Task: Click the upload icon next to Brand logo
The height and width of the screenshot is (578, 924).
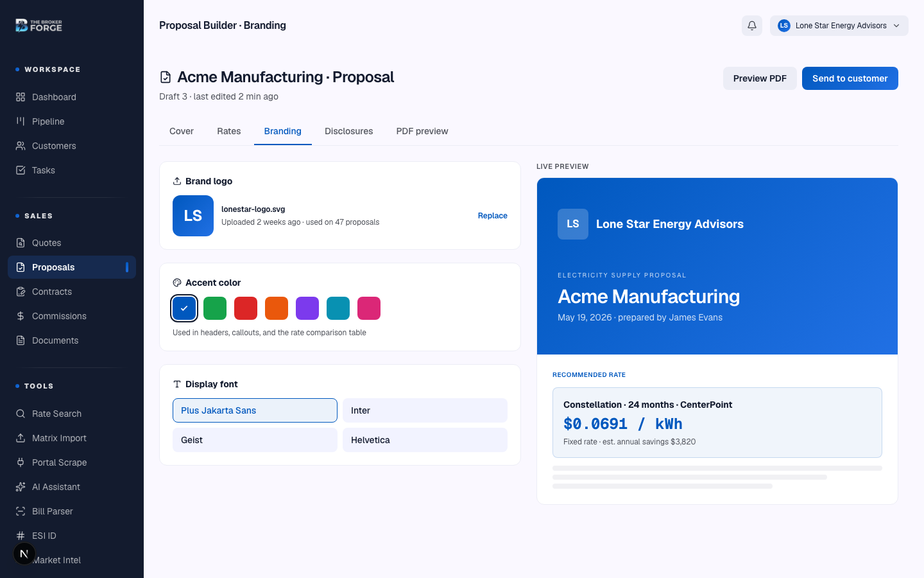Action: pos(177,181)
